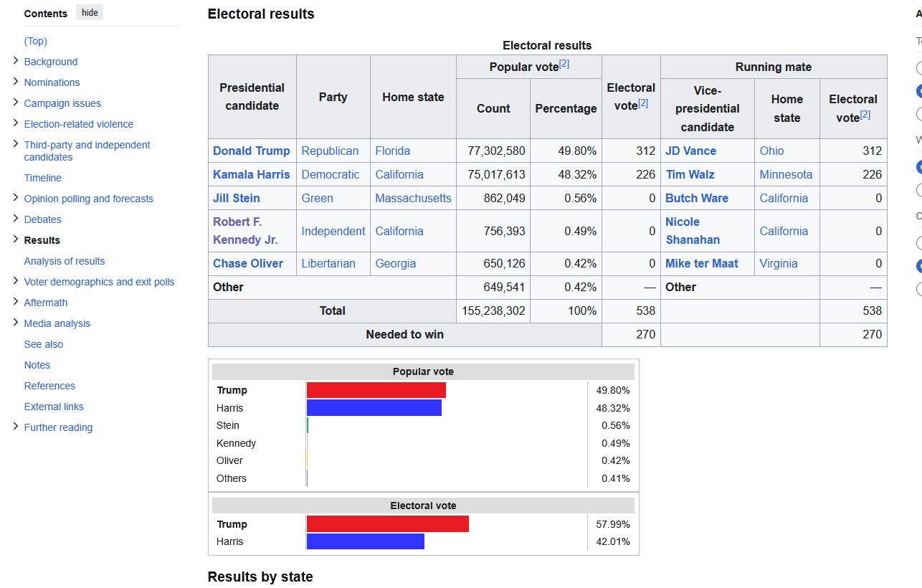Click Harris's blue electoral vote bar

point(366,541)
